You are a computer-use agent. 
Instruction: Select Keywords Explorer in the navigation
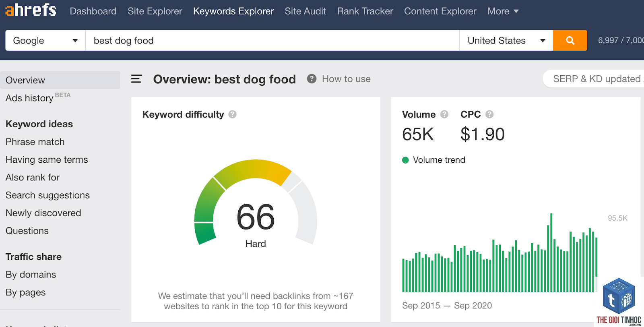(233, 11)
